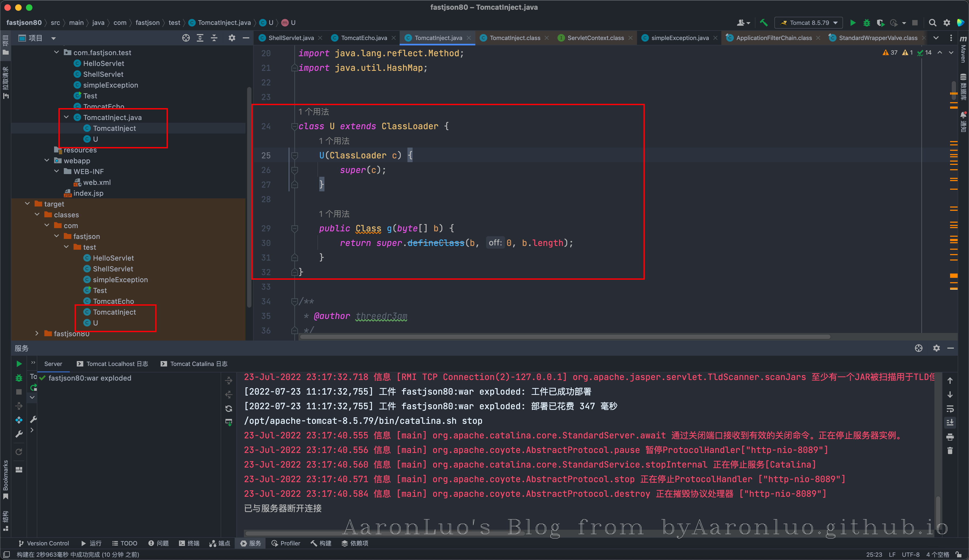Edit configuration using Services wrench icon
Screen dimensions: 969x560
(19, 434)
